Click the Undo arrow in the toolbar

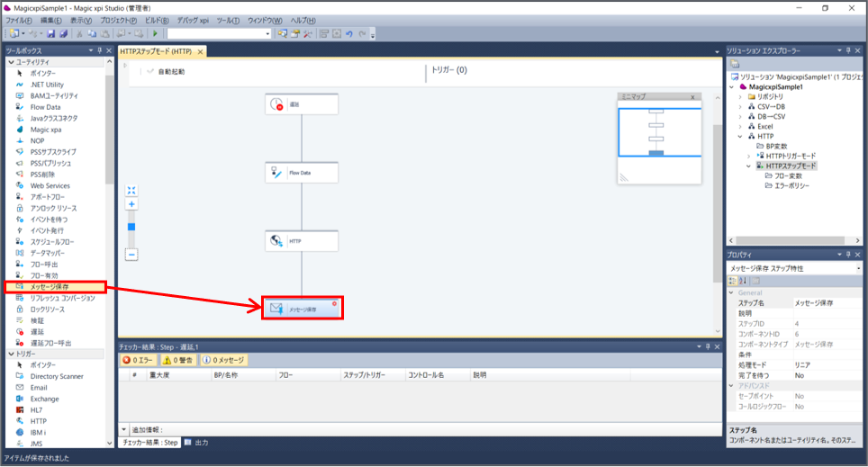point(349,33)
